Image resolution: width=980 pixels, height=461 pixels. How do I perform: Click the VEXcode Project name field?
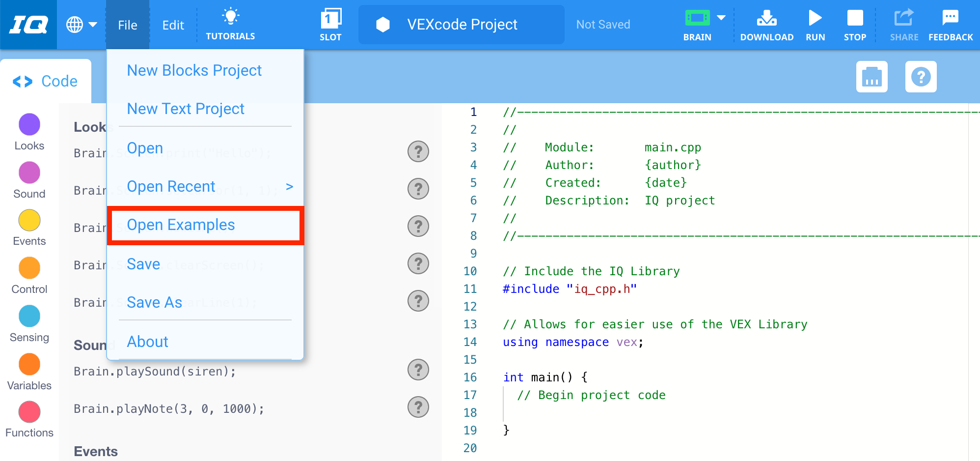coord(461,24)
